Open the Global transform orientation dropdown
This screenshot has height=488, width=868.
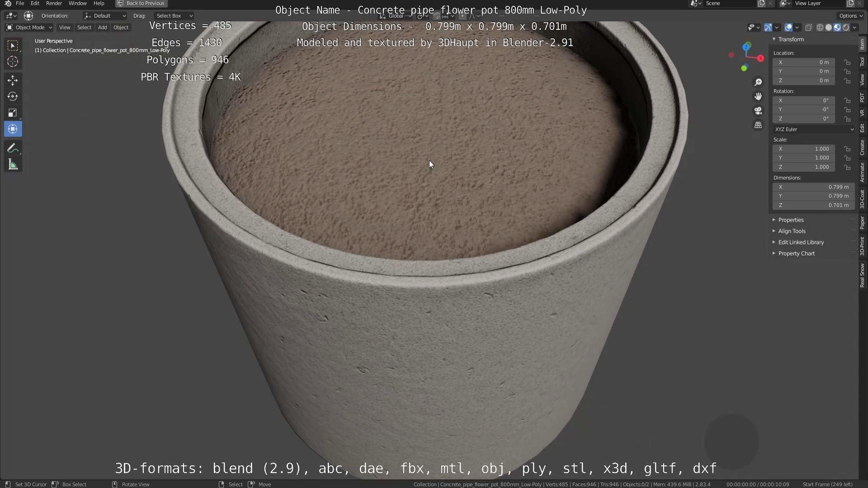(396, 16)
